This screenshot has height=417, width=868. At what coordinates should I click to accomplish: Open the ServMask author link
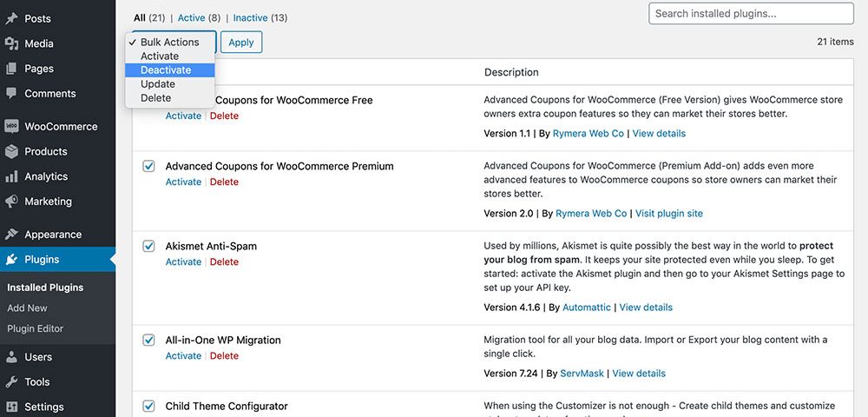pyautogui.click(x=582, y=374)
